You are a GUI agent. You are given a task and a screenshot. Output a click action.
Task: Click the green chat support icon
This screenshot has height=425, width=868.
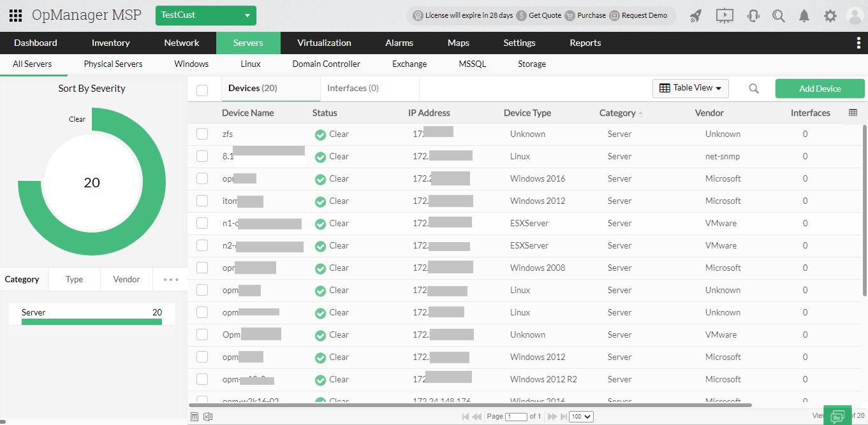click(837, 415)
